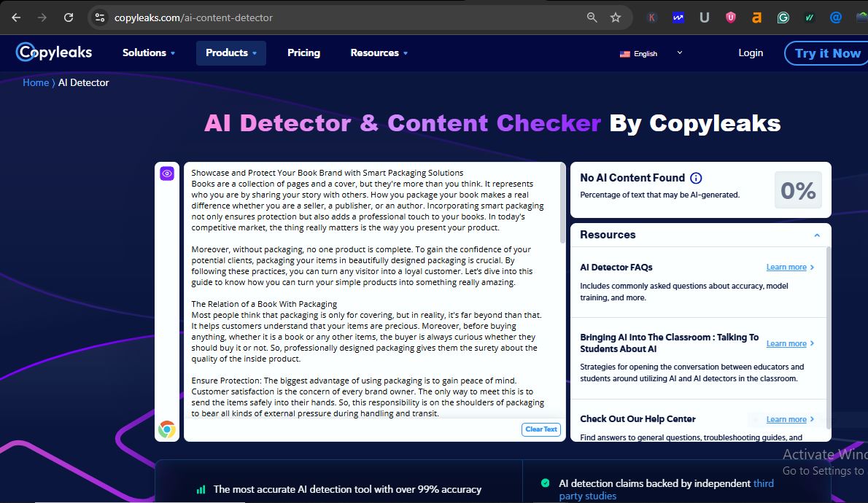Click the green bar chart accuracy icon
868x503 pixels.
coord(201,490)
